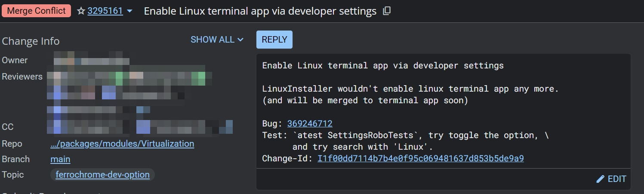
Task: Open the change number 3295161 link
Action: (105, 11)
